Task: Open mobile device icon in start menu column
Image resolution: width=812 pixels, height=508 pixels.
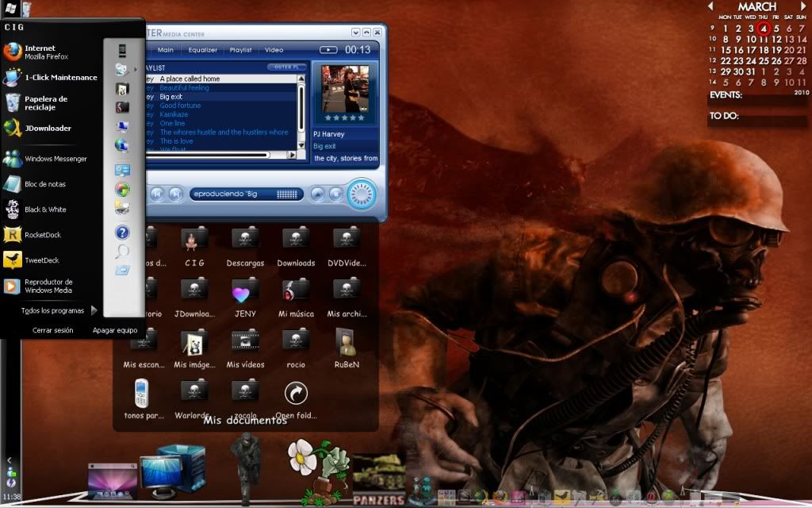Action: tap(122, 50)
